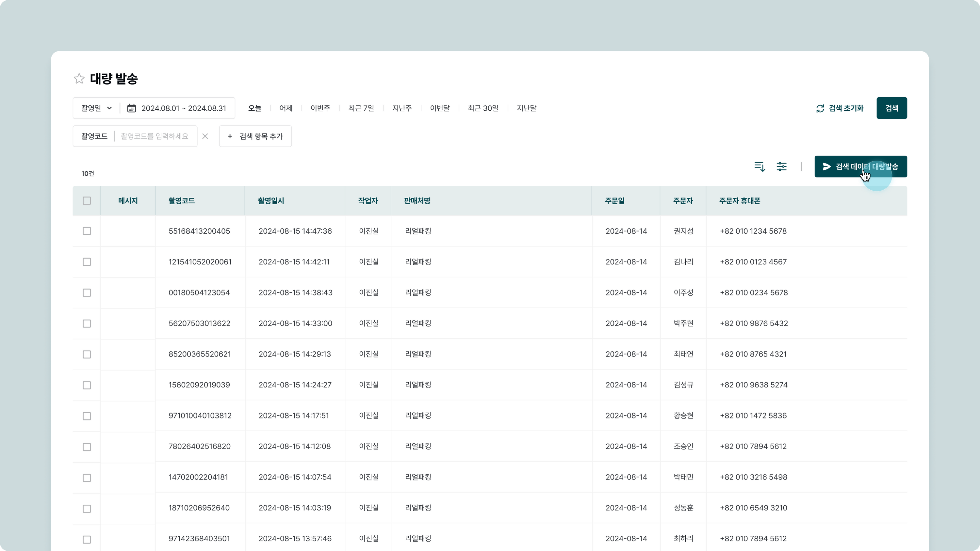Click the 촬영코드 input field
The width and height of the screenshot is (980, 551).
[x=155, y=136]
